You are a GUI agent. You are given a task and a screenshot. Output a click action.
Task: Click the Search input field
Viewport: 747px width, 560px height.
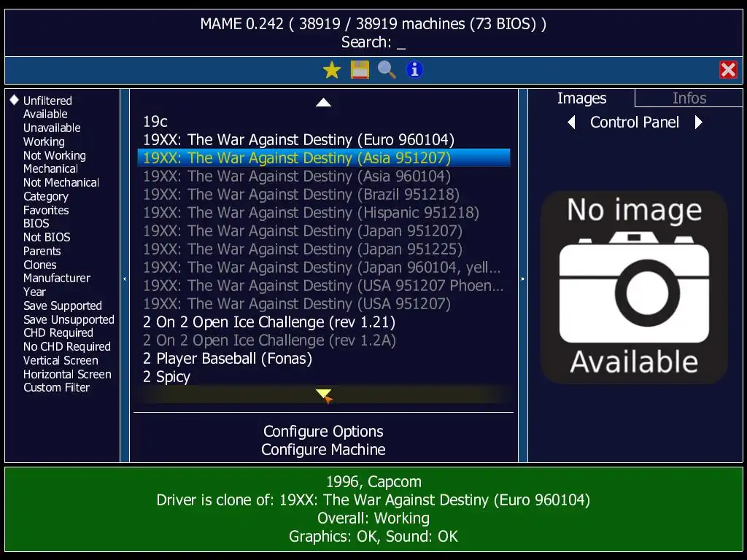pos(373,42)
